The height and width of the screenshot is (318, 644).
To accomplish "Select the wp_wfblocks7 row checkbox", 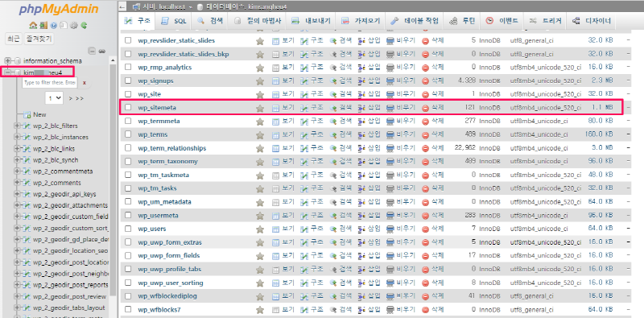I will pyautogui.click(x=128, y=309).
